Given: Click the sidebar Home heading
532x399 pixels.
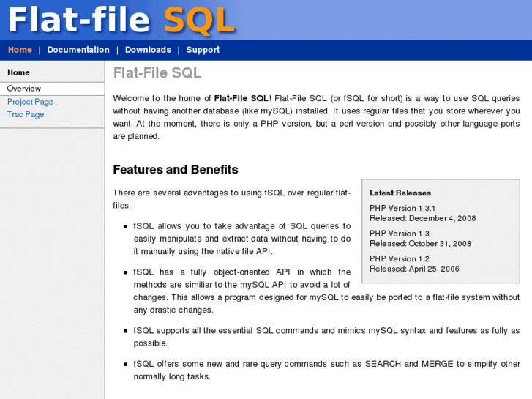Looking at the screenshot, I should click(x=18, y=72).
